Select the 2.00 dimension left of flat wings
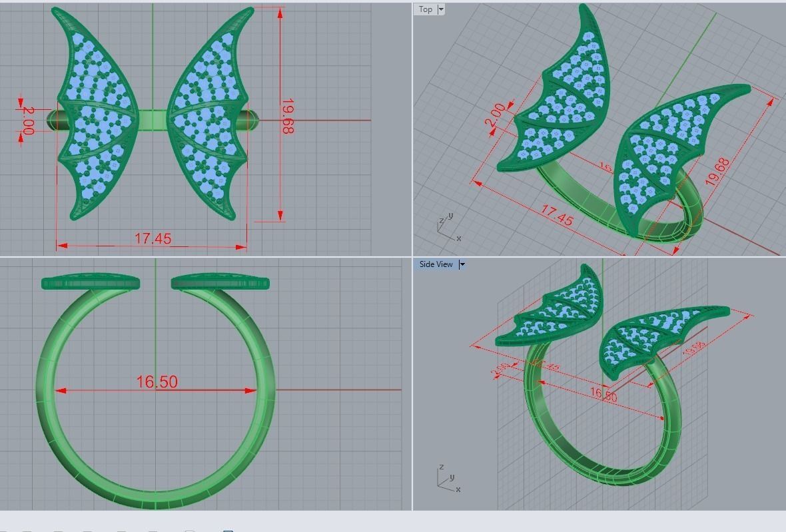Viewport: 786px width, 532px height. [28, 121]
